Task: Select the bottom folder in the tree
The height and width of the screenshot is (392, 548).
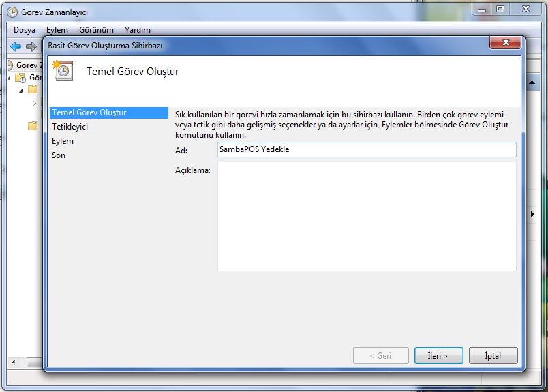Action: 33,125
